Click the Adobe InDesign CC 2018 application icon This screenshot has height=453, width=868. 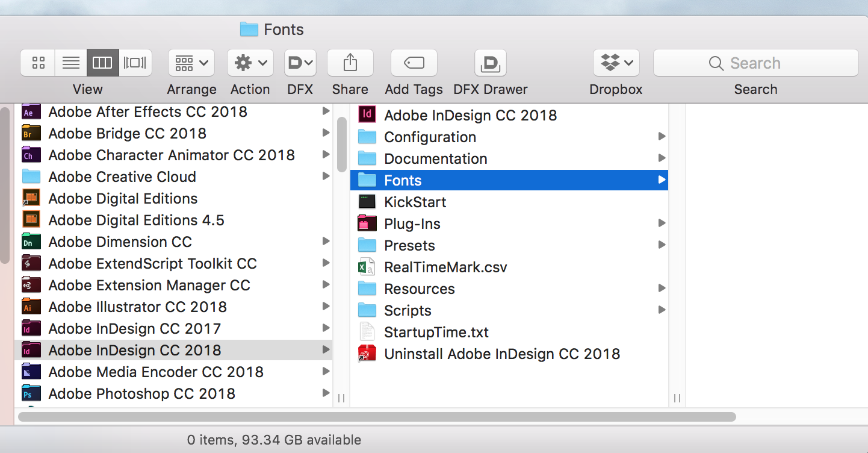click(x=367, y=114)
